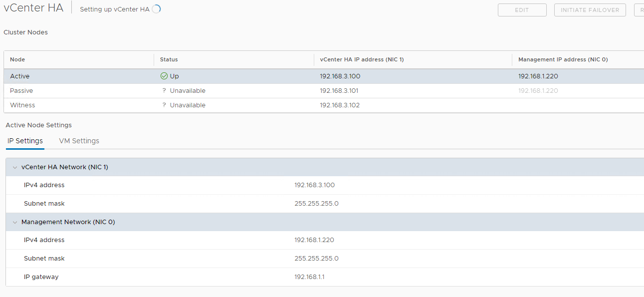The width and height of the screenshot is (644, 297).
Task: Click 192.168.3.100 in the Active table row
Action: (x=340, y=76)
